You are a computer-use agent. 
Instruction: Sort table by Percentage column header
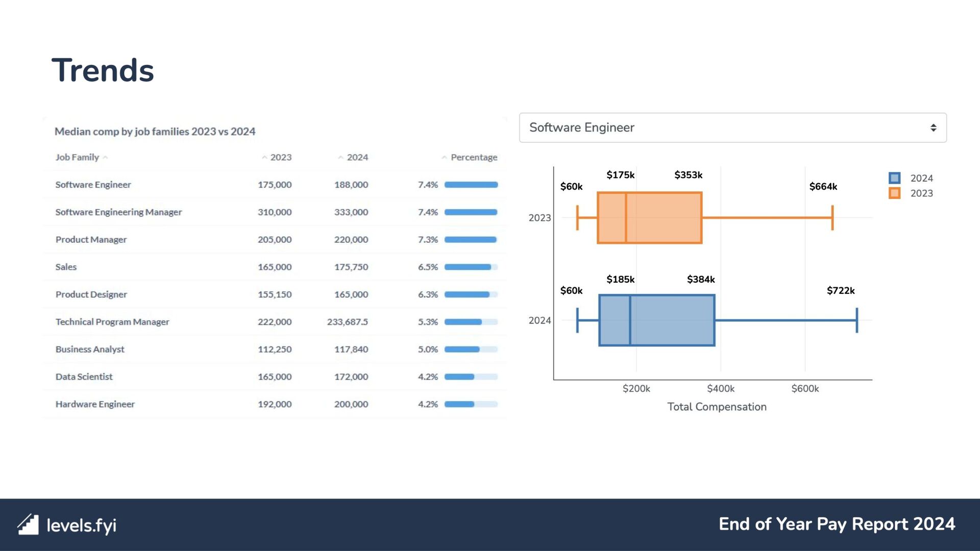(x=474, y=157)
